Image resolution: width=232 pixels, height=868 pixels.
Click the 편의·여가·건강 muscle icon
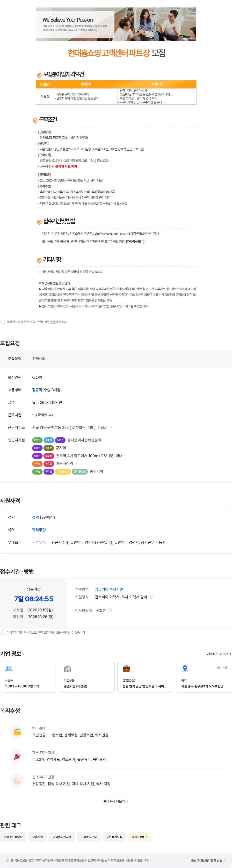17,780
